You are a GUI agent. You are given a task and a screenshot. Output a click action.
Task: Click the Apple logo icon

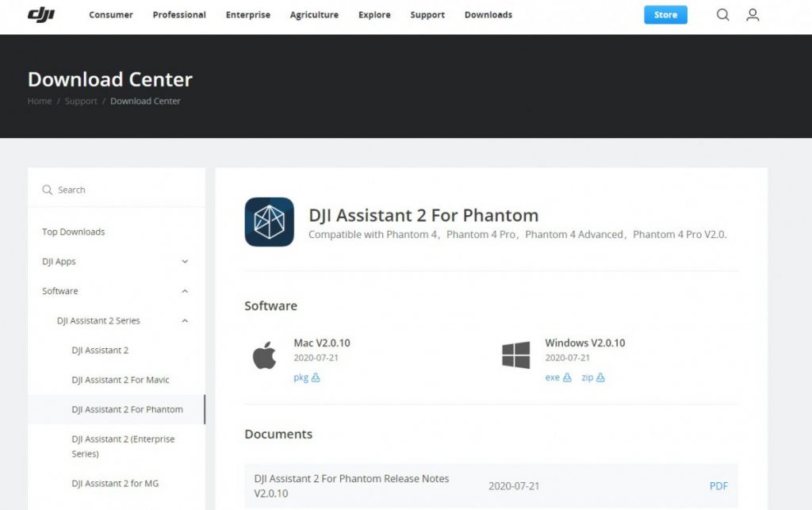point(264,355)
